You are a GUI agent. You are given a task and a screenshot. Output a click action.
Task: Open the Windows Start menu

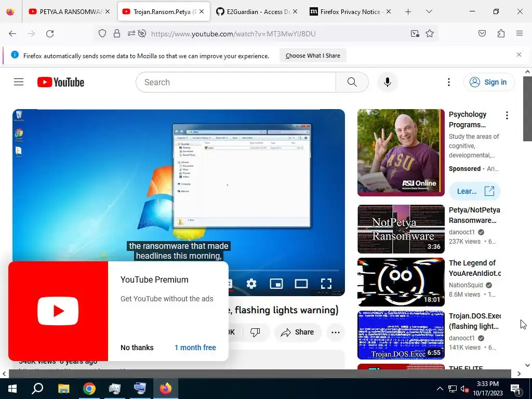[x=12, y=389]
